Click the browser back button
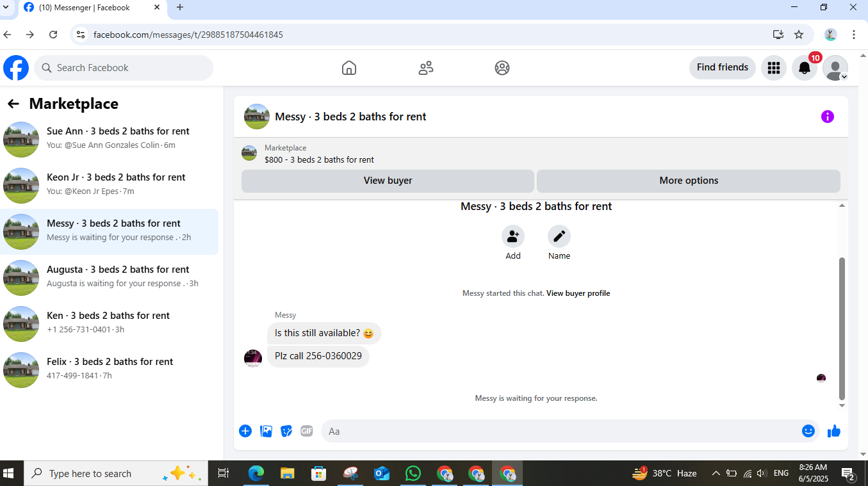The width and height of the screenshot is (868, 486). click(8, 35)
